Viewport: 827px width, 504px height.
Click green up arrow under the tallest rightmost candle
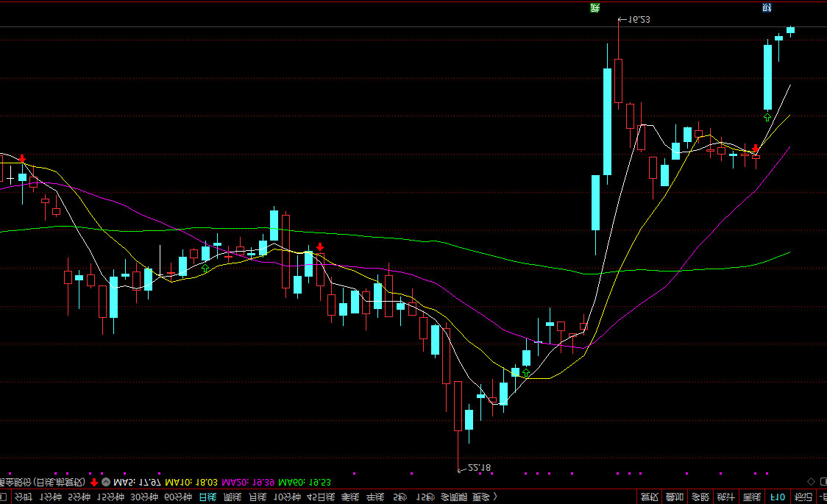767,117
